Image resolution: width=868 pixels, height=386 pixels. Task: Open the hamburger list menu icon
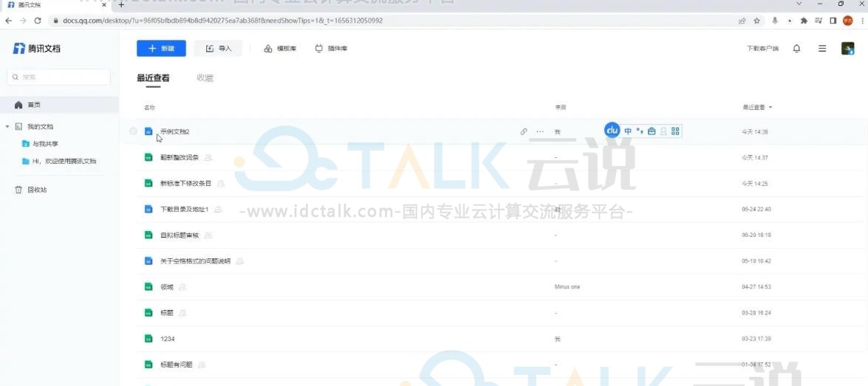point(822,49)
